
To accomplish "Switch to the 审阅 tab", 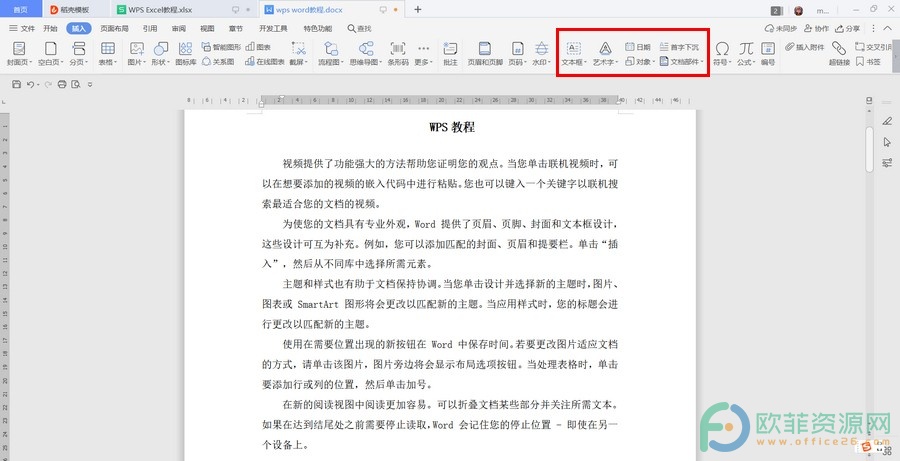I will 179,28.
